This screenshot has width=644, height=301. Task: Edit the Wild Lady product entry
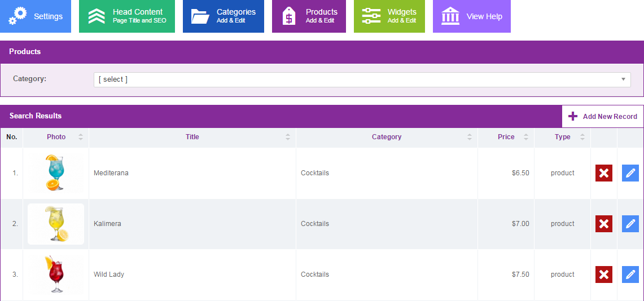pyautogui.click(x=630, y=275)
